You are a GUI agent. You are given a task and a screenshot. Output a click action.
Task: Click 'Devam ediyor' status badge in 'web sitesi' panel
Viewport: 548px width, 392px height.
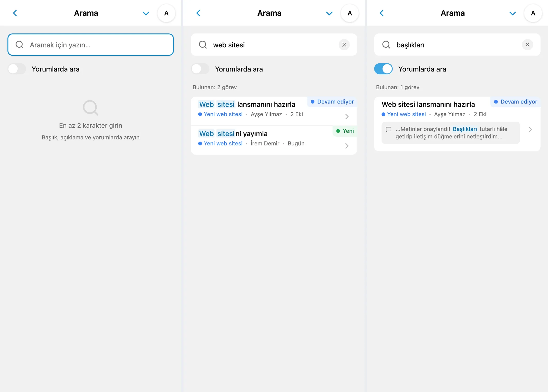[x=332, y=102]
